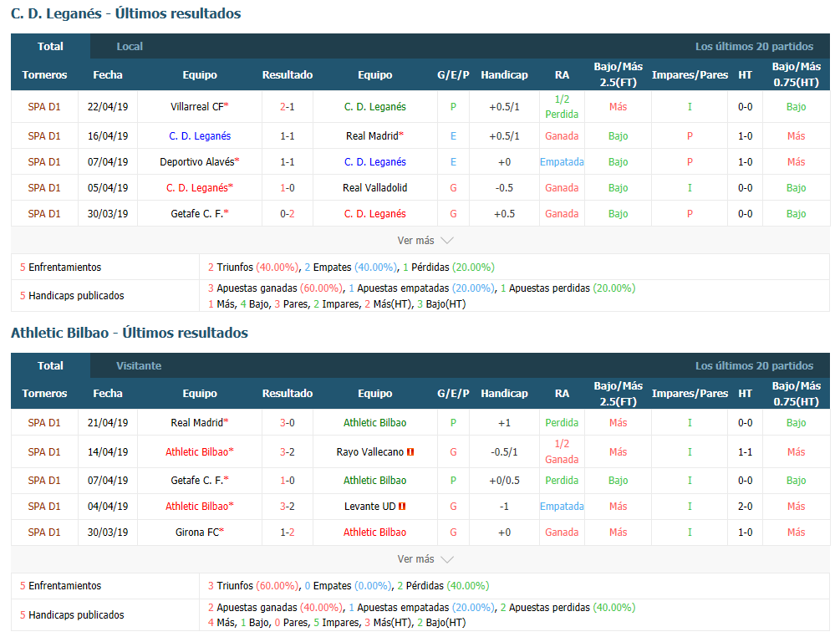This screenshot has height=637, width=840.
Task: Switch to the Local tab
Action: (x=130, y=47)
